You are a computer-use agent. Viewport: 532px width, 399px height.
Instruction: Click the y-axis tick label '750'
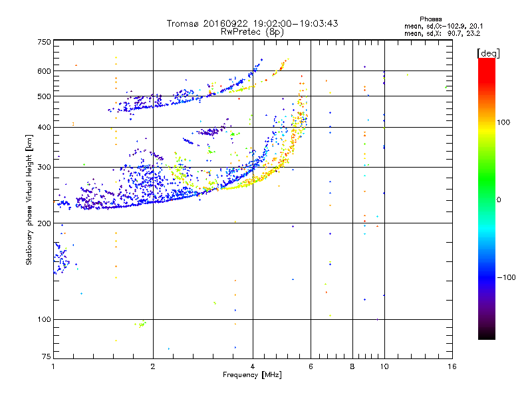[x=44, y=42]
